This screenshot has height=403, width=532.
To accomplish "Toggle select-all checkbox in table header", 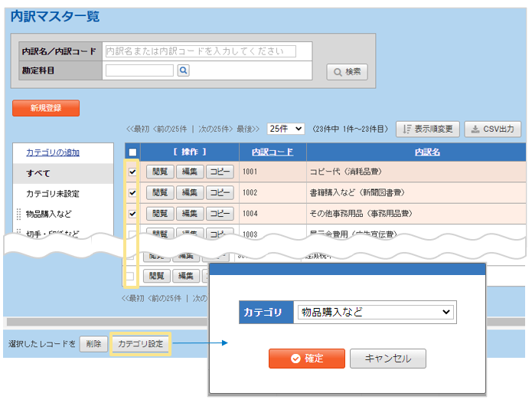I will click(x=132, y=152).
